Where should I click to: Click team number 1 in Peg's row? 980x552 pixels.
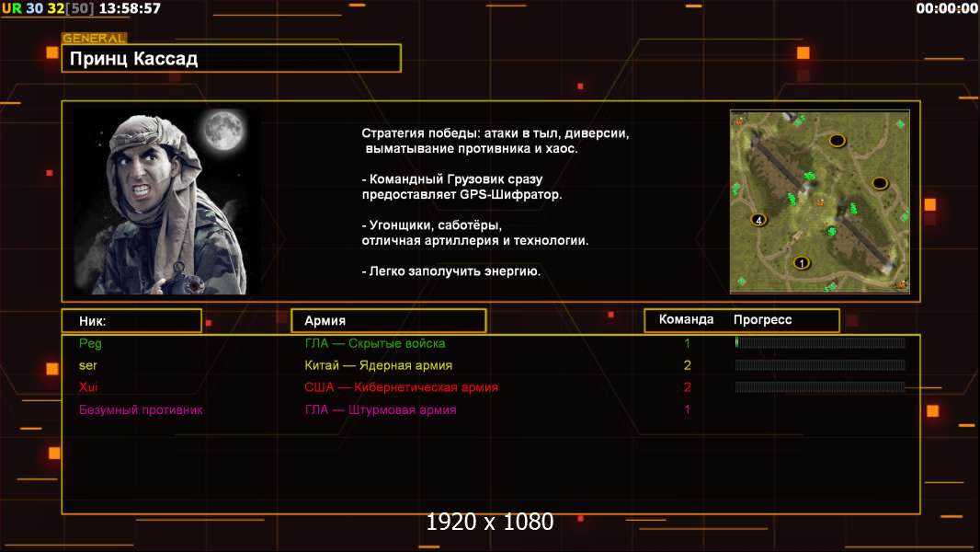click(687, 342)
